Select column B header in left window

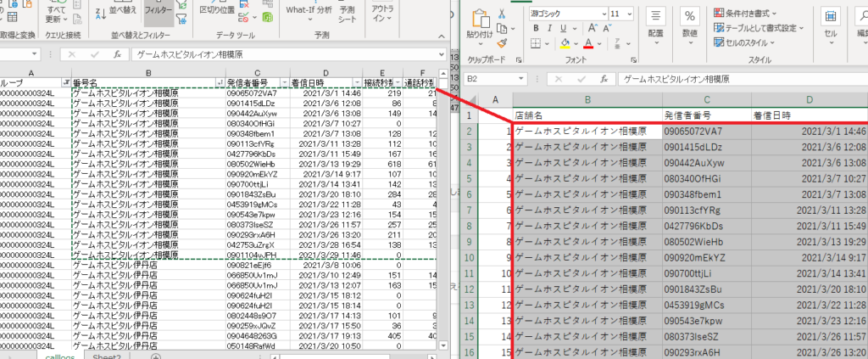pyautogui.click(x=148, y=73)
